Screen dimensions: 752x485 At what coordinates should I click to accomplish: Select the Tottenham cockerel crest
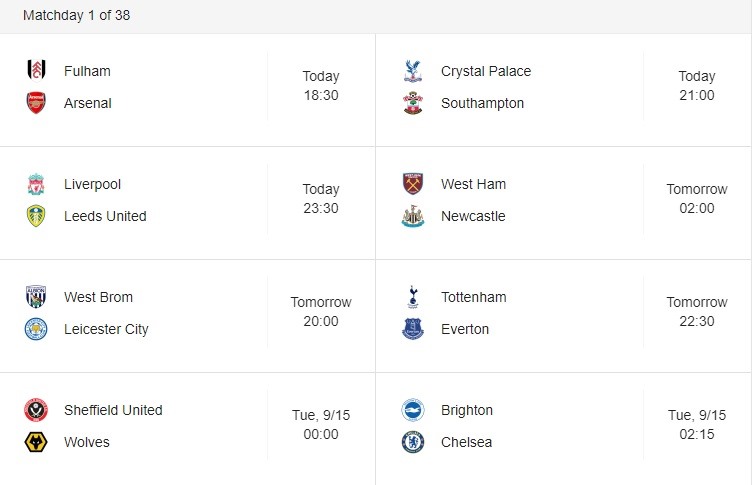413,297
